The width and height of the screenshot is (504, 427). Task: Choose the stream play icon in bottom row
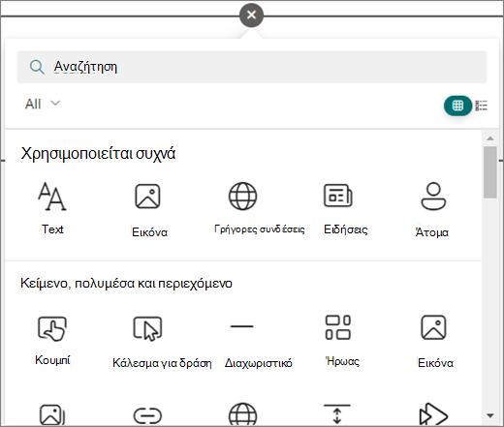pos(433,414)
